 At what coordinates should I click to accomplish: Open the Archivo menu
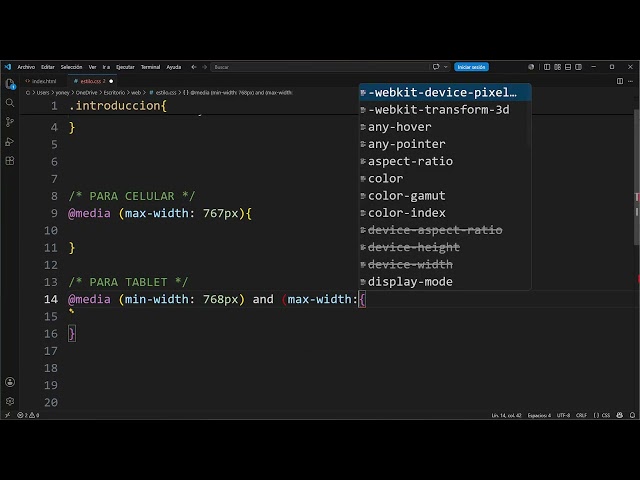[26, 67]
